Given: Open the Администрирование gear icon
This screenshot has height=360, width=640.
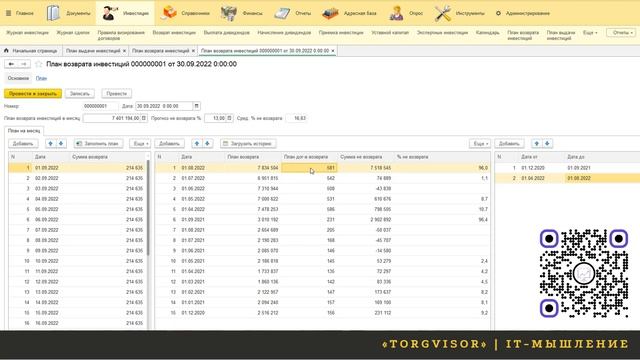Looking at the screenshot, I should 498,13.
